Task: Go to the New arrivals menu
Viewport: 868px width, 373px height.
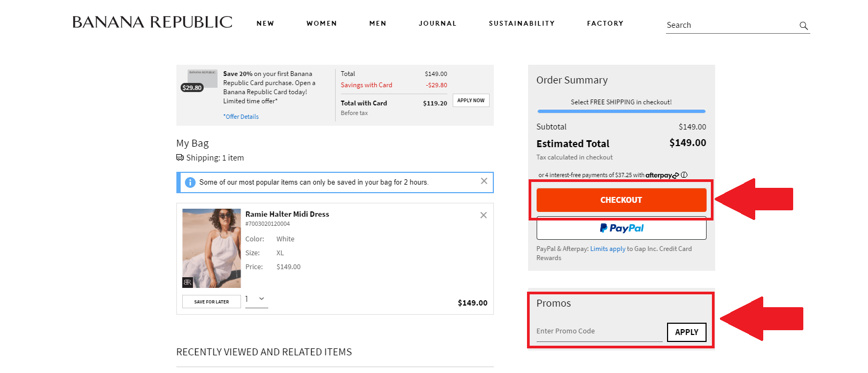Action: tap(265, 24)
